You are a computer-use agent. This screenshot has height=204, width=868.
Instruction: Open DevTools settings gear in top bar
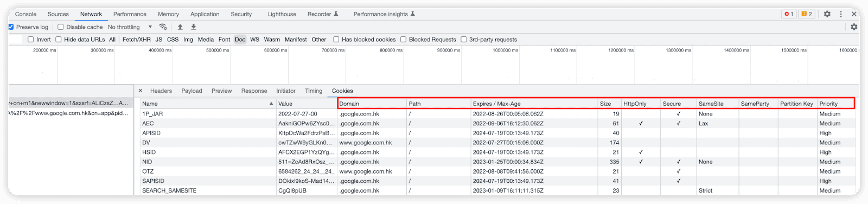(827, 14)
